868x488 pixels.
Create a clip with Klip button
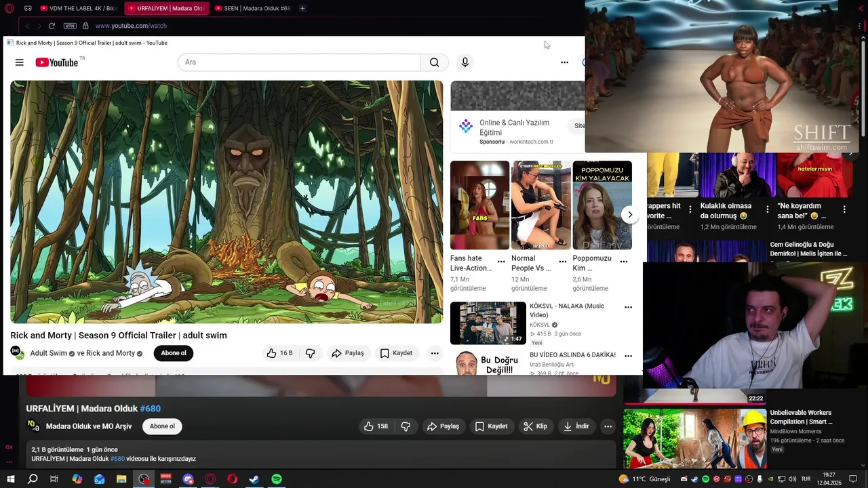click(x=535, y=426)
